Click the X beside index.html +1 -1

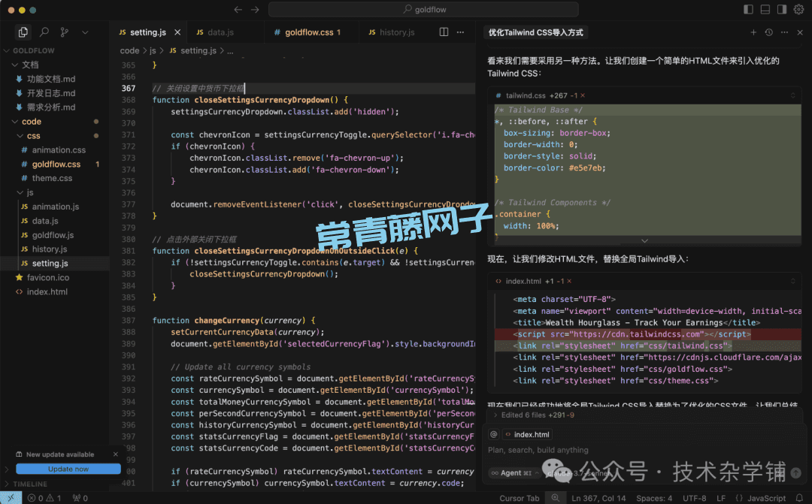tap(569, 282)
